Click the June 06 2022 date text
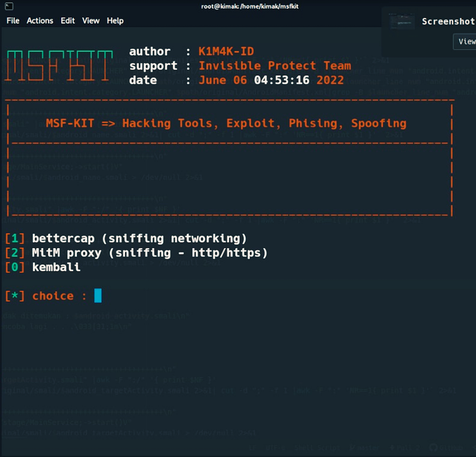476x457 pixels. 271,79
